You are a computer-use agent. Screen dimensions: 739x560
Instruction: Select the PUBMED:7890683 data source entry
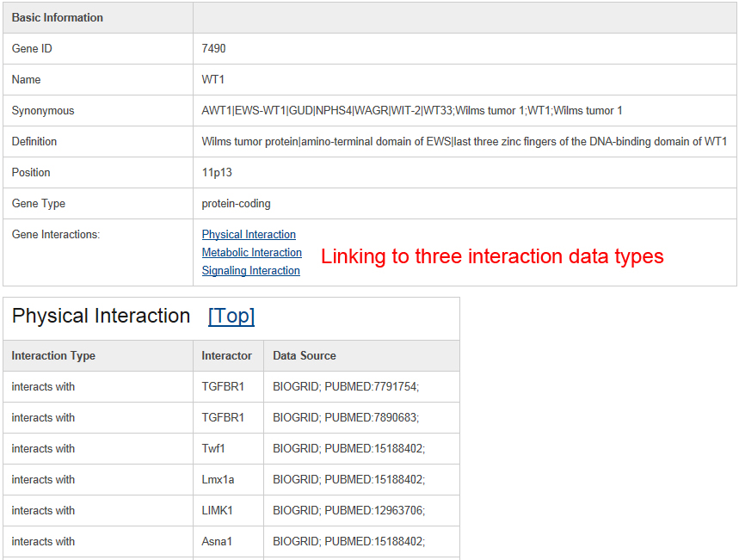(x=372, y=418)
